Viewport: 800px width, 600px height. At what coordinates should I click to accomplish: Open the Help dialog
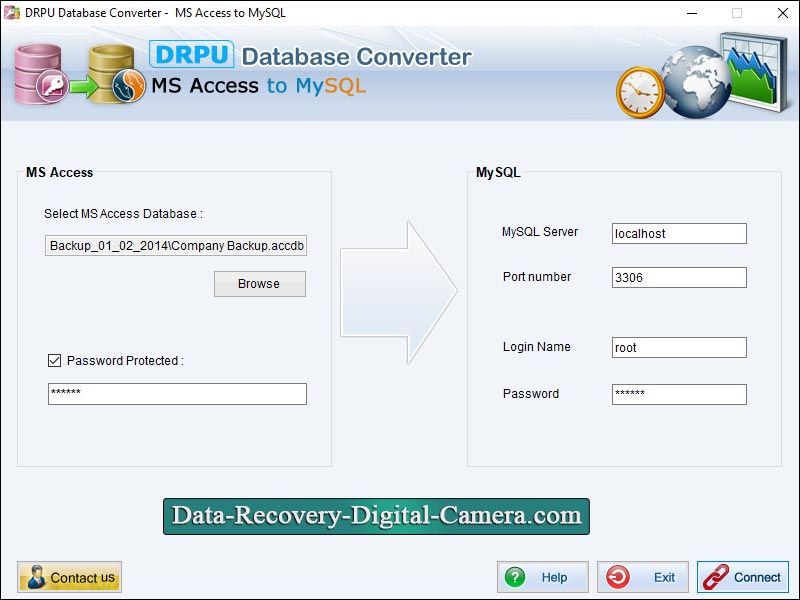[543, 577]
